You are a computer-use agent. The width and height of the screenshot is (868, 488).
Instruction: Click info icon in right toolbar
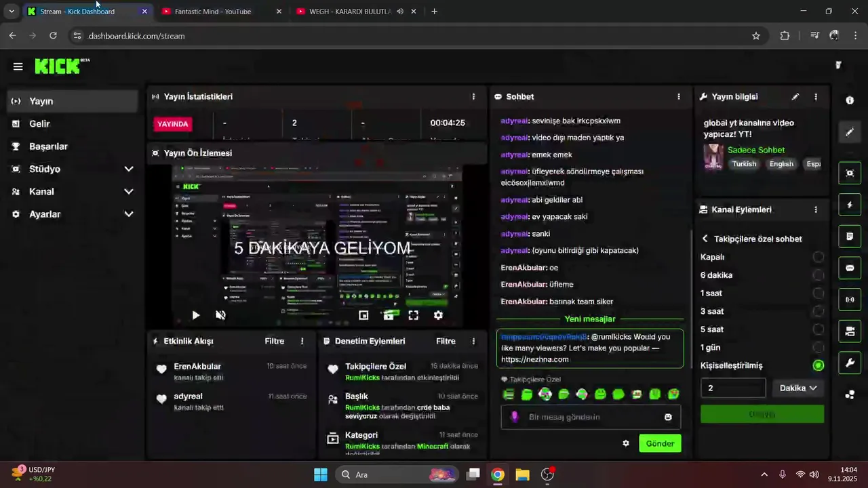(x=850, y=100)
